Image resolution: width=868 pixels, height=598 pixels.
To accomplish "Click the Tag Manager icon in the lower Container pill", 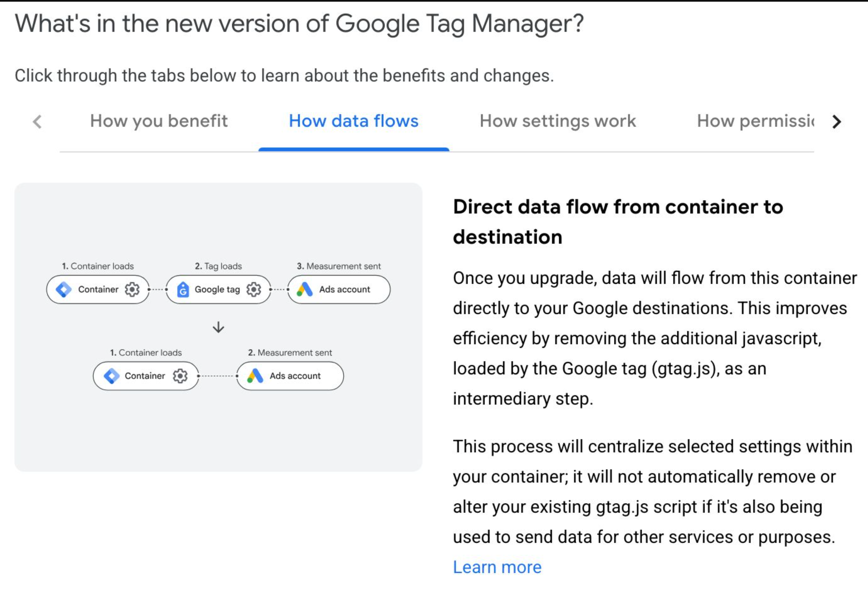I will (x=111, y=376).
